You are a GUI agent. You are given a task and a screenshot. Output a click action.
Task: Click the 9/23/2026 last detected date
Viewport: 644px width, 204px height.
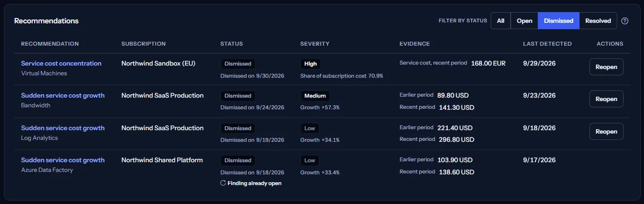(x=539, y=96)
